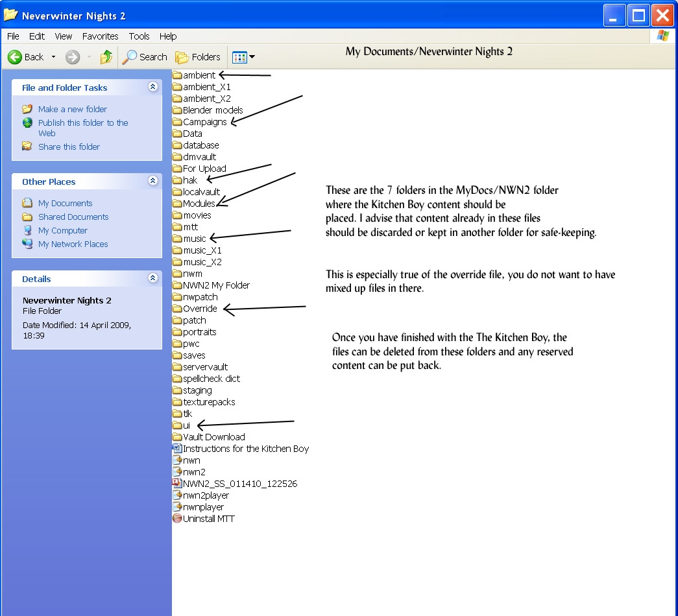The image size is (678, 616).
Task: Open the Tools menu
Action: click(139, 36)
